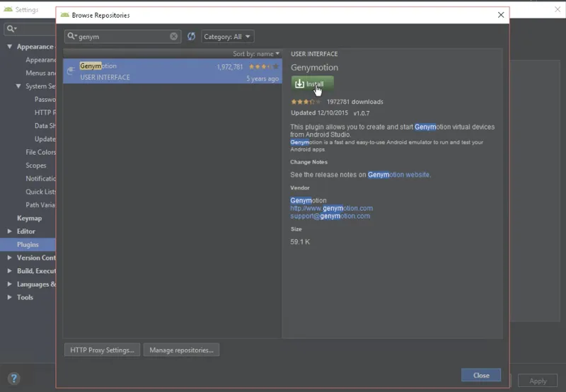Install the Genymotion plugin

pos(313,83)
